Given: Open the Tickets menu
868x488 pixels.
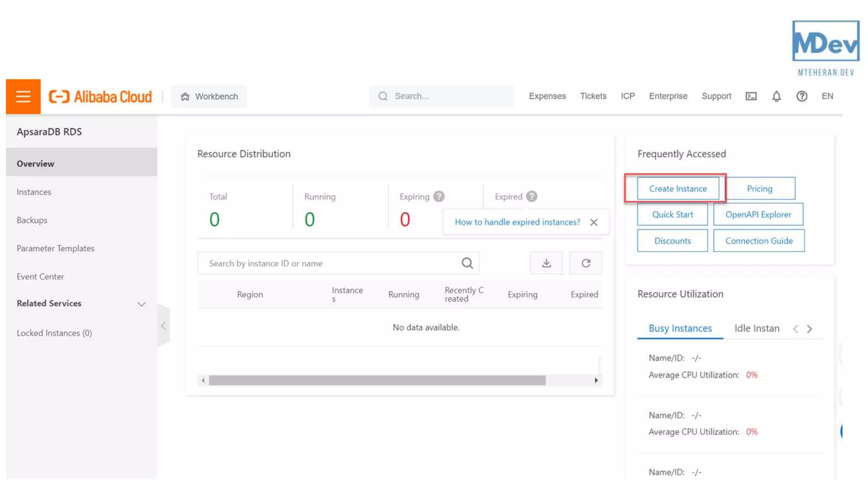Looking at the screenshot, I should (x=593, y=96).
